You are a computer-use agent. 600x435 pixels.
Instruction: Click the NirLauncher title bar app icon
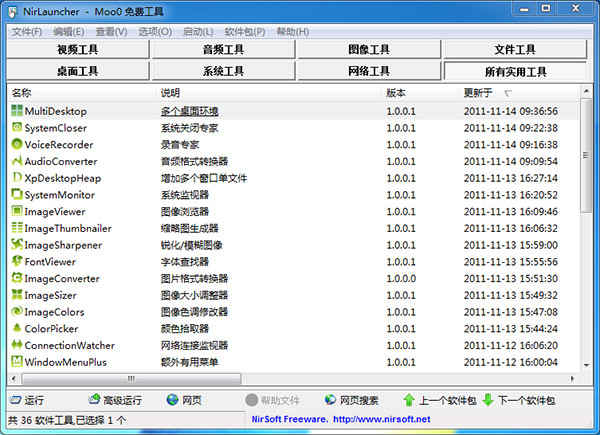coord(13,12)
